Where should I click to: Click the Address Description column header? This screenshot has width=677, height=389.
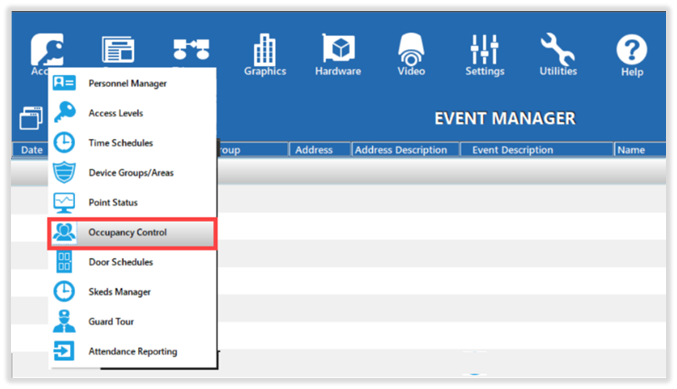pyautogui.click(x=405, y=149)
